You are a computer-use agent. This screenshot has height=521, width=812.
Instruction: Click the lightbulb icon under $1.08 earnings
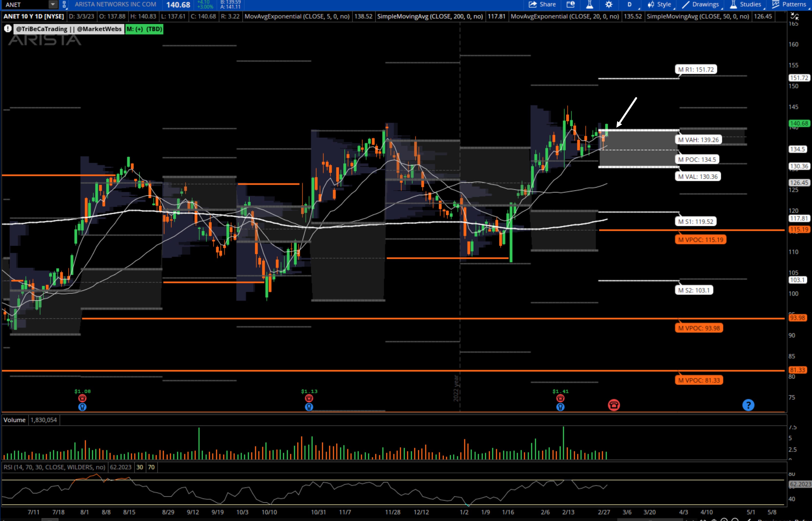pyautogui.click(x=82, y=407)
